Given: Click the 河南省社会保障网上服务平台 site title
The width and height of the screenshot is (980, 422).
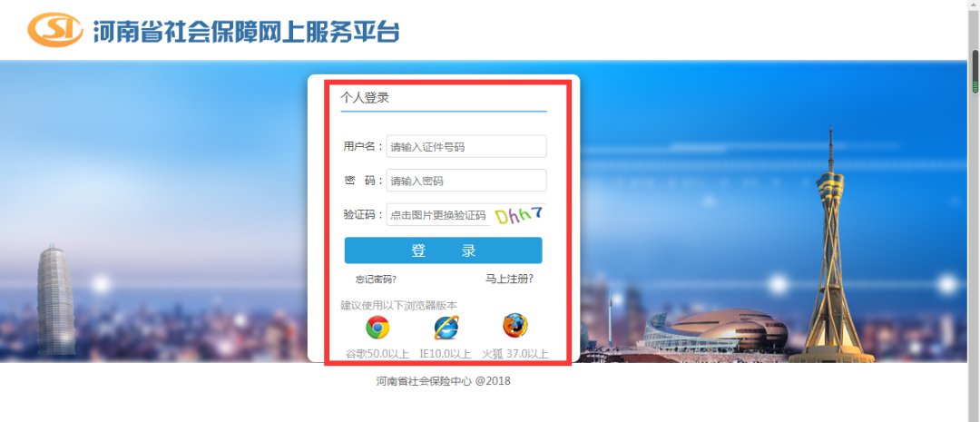Looking at the screenshot, I should click(246, 31).
